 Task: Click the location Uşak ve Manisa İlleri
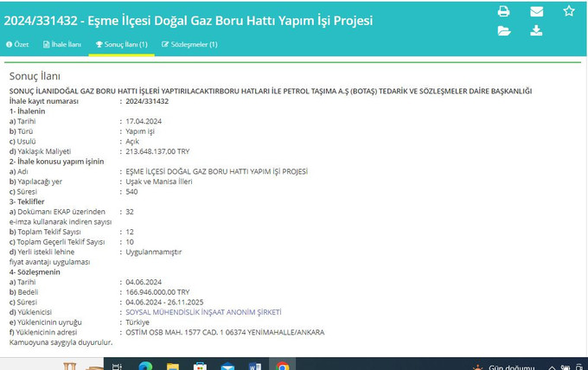[x=159, y=182]
